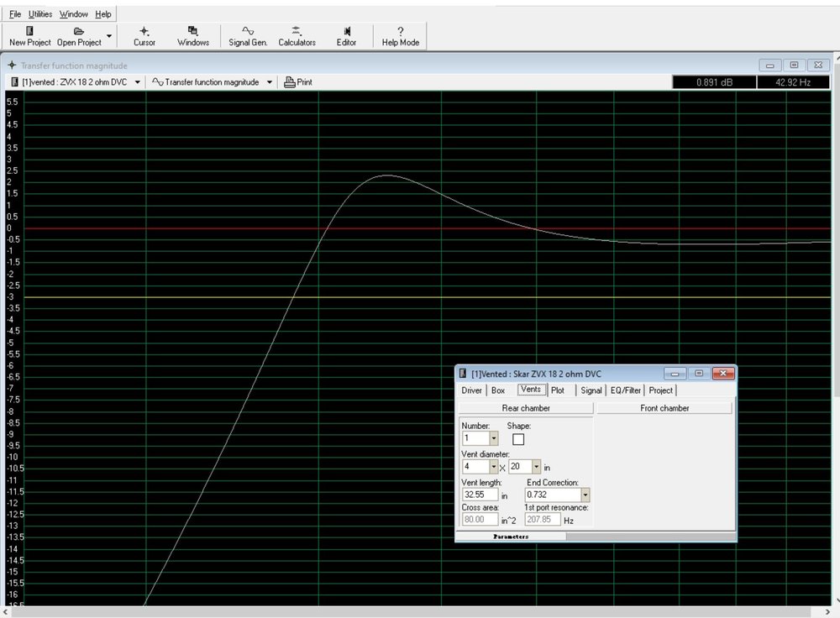Image resolution: width=840 pixels, height=618 pixels.
Task: Click the Rear chamber button
Action: 526,408
